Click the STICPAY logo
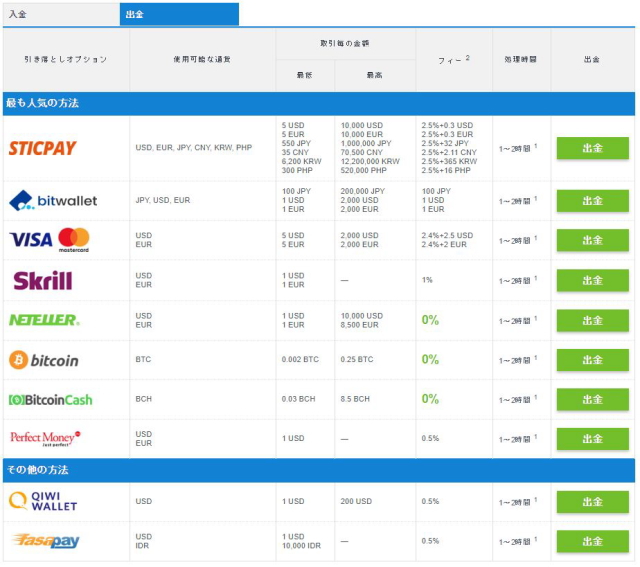This screenshot has height=567, width=640. (42, 148)
